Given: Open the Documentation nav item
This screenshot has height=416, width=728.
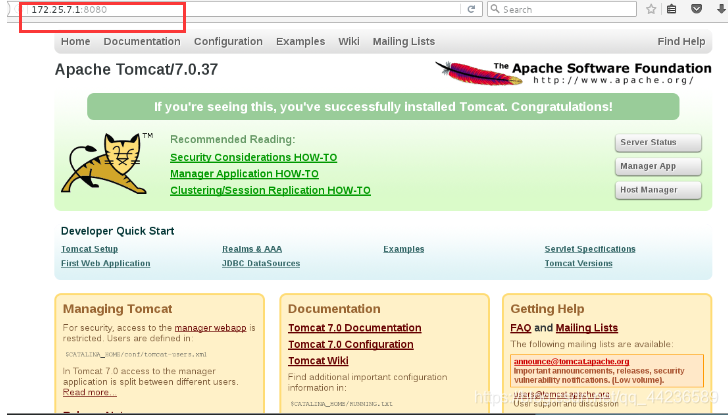Looking at the screenshot, I should point(142,41).
